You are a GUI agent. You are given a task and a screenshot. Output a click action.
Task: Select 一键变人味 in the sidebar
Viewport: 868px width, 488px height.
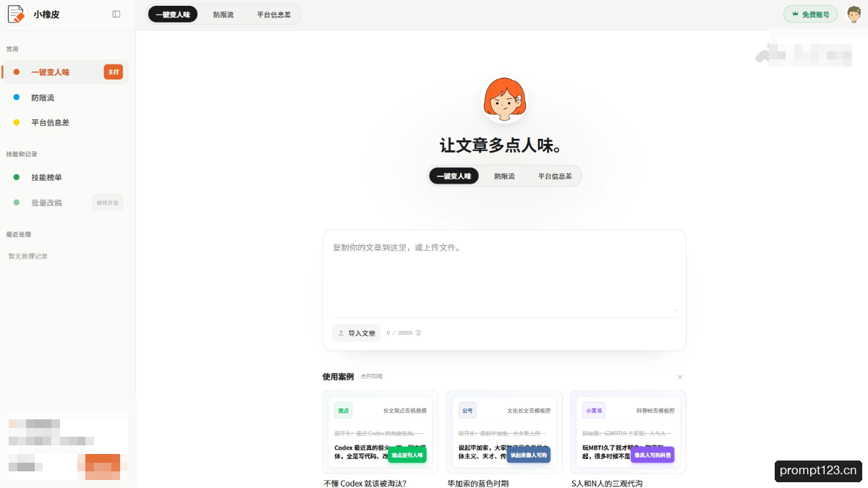tap(65, 72)
